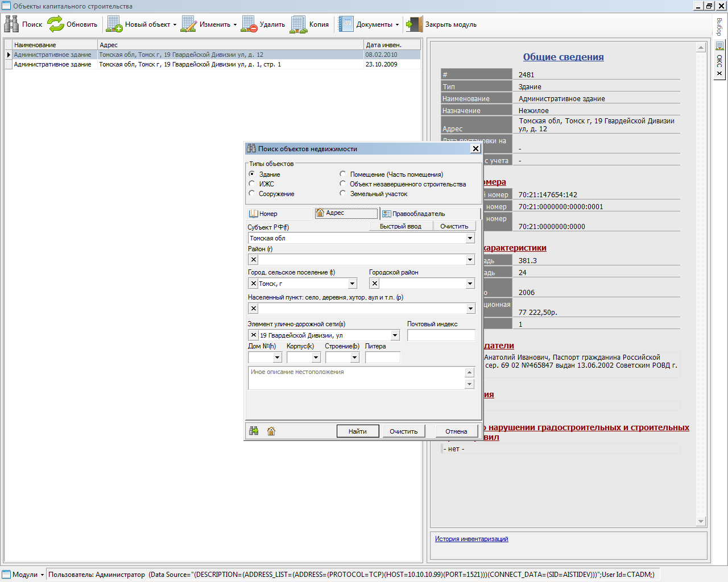Click the Поиск binoculars icon in toolbar
The width and height of the screenshot is (728, 582).
[x=11, y=24]
